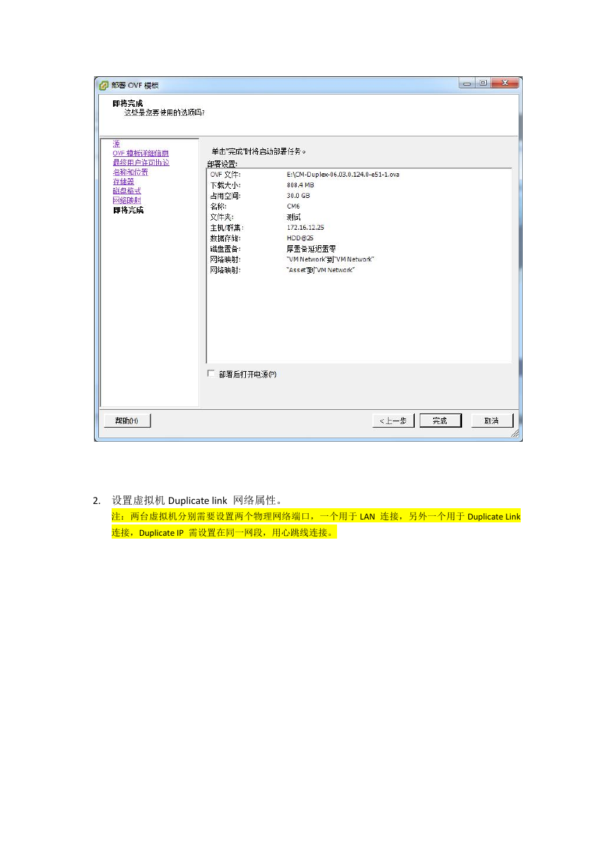
Task: Maximize the 部署 OVF 模板 dialog
Action: coord(483,83)
